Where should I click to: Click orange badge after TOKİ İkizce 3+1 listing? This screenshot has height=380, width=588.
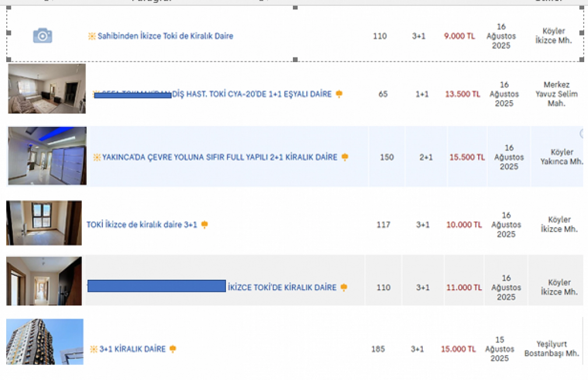pos(205,225)
